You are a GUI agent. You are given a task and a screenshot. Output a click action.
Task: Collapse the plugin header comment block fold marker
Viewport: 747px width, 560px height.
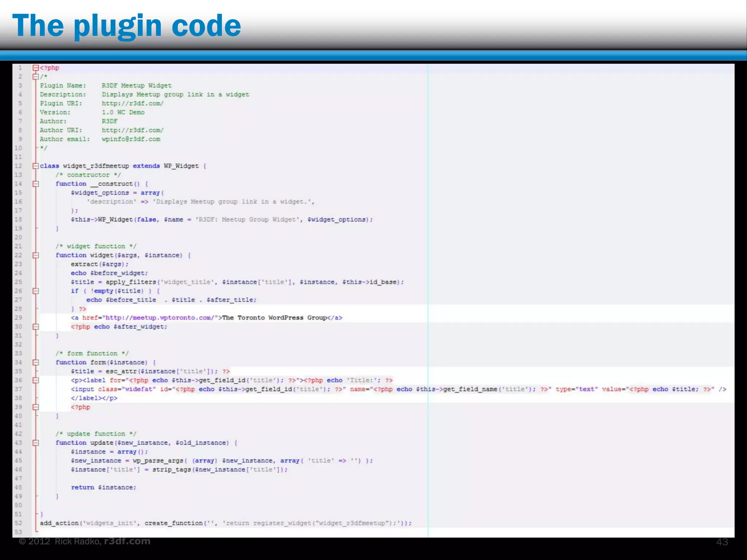(x=36, y=77)
